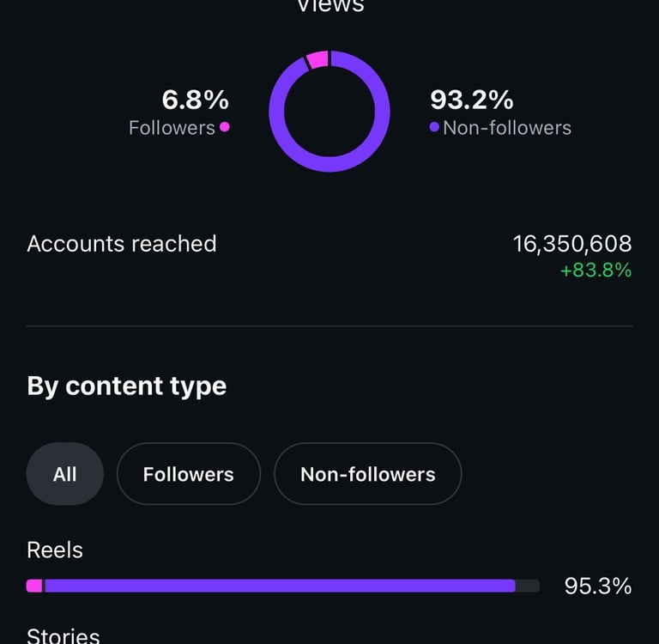Click the pink segment of the Reels bar
This screenshot has width=659, height=644.
[x=34, y=586]
